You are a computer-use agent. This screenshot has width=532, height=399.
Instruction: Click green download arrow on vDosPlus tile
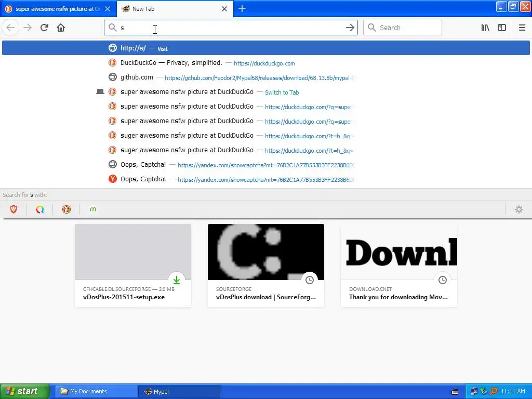point(177,280)
